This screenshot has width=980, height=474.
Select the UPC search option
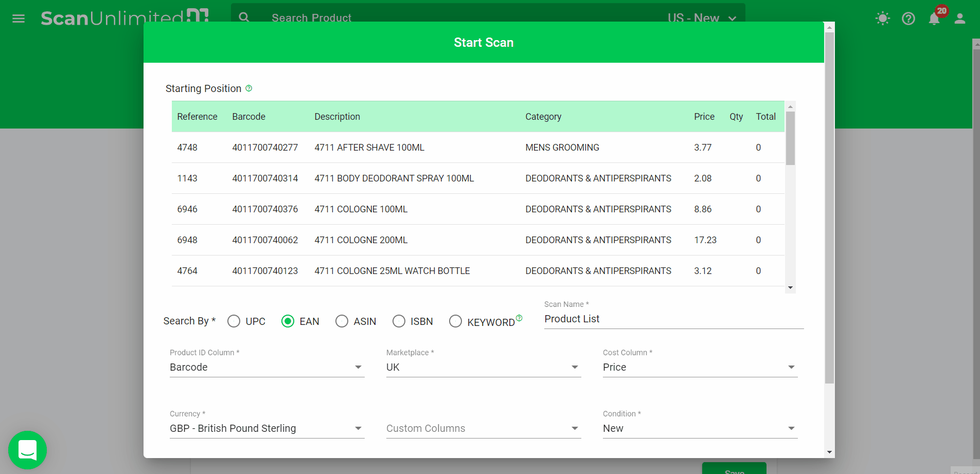click(x=234, y=321)
